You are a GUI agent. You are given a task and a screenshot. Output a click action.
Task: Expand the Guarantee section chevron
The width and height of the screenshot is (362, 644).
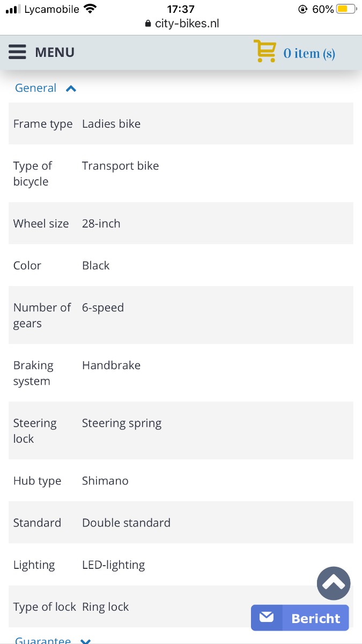pos(85,641)
